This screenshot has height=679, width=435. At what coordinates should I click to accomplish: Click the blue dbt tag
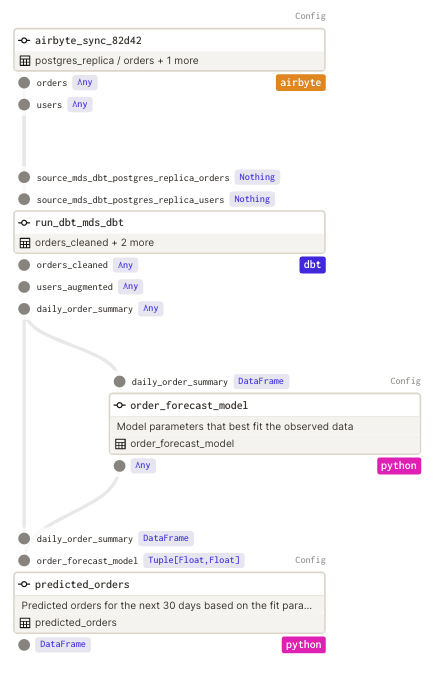312,265
